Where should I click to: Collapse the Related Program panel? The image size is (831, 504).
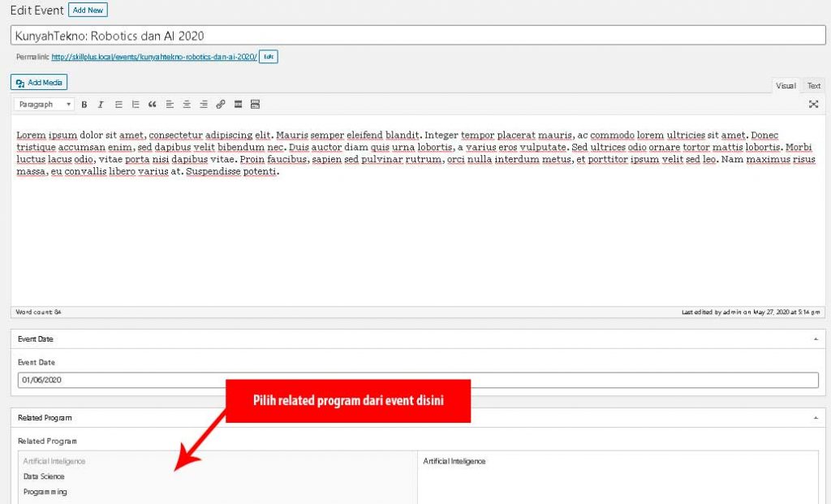816,418
